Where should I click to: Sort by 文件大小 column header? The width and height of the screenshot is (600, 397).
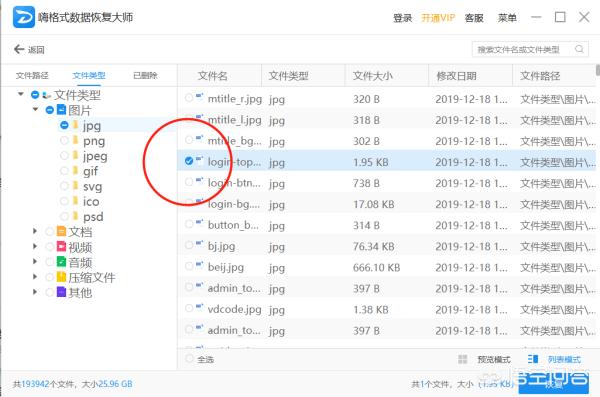pos(372,76)
